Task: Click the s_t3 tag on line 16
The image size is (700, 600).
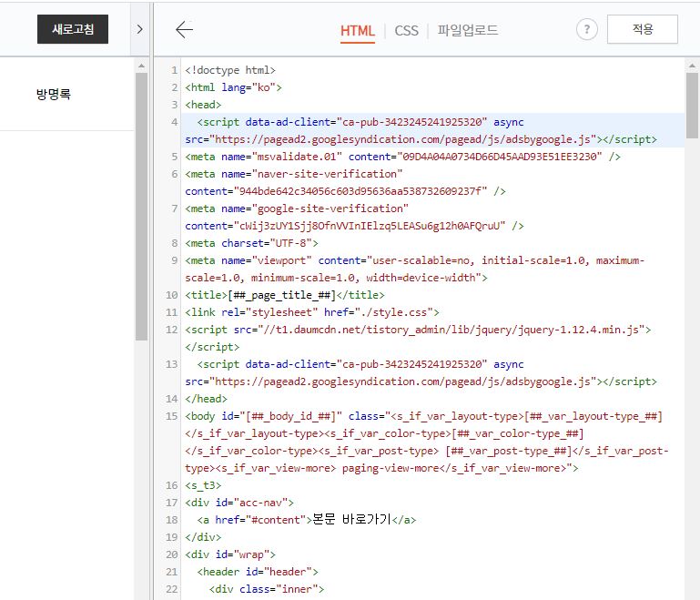Action: [203, 485]
